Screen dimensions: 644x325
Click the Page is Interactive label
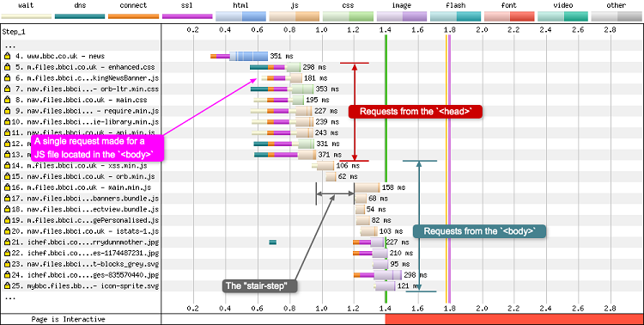point(68,319)
